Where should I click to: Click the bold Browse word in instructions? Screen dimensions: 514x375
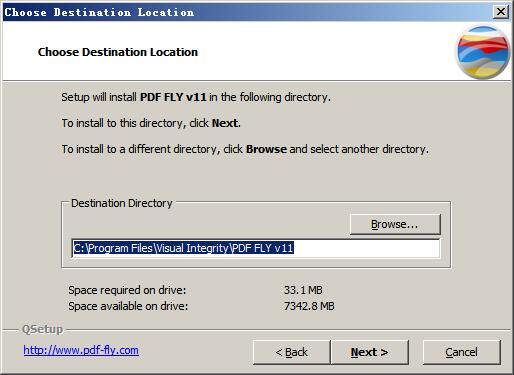(x=266, y=149)
